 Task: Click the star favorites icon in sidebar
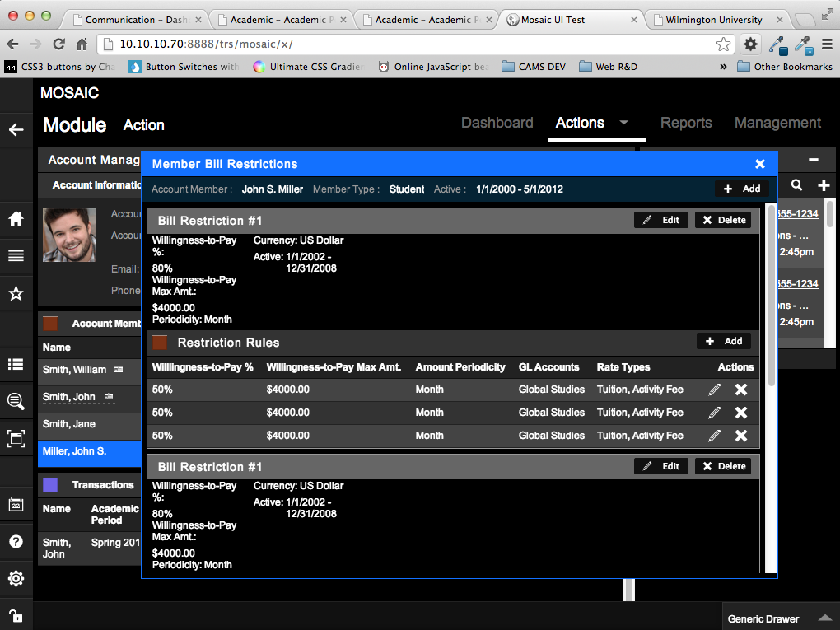(x=16, y=293)
